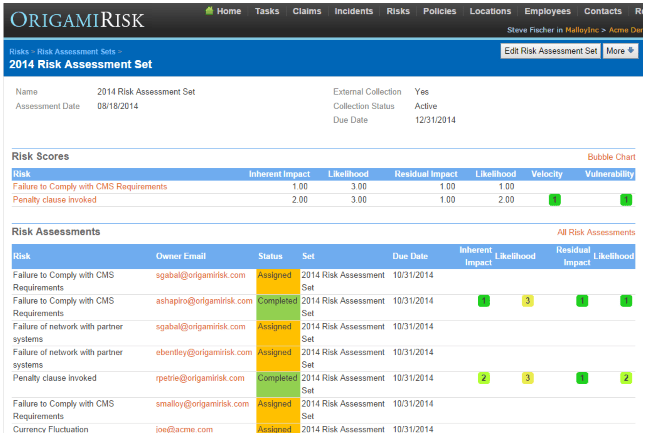Open Failure to Comply with CMS Requirements score link

[x=90, y=187]
